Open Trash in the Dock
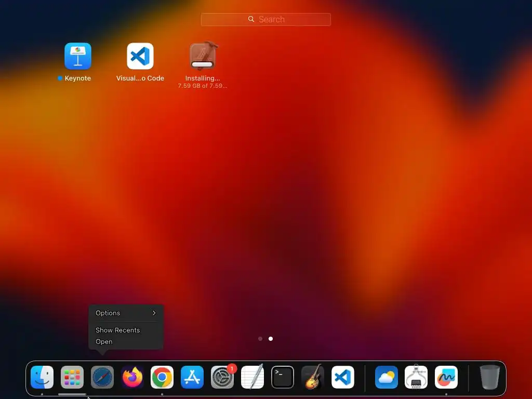This screenshot has height=399, width=532. coord(490,377)
